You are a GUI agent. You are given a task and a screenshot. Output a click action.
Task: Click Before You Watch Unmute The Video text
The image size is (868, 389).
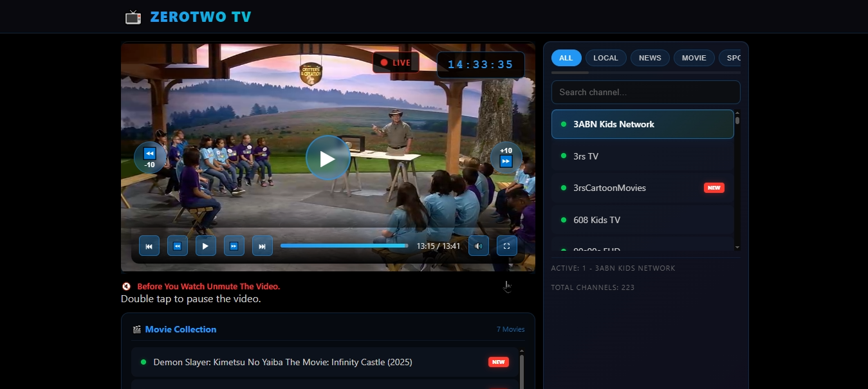(208, 287)
